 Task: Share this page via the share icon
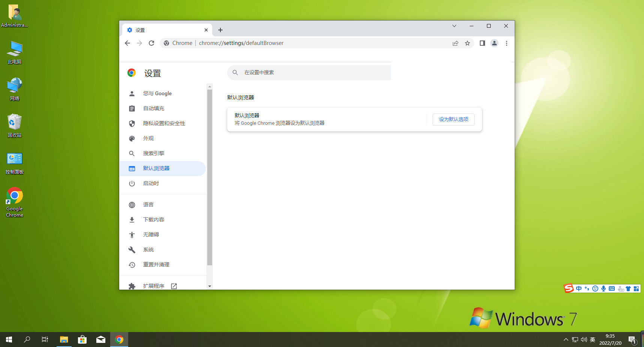tap(455, 43)
